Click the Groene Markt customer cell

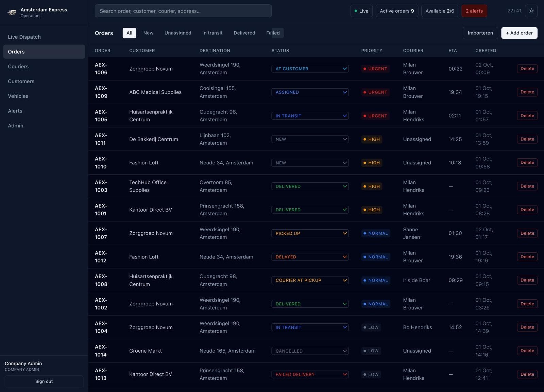[x=146, y=351]
